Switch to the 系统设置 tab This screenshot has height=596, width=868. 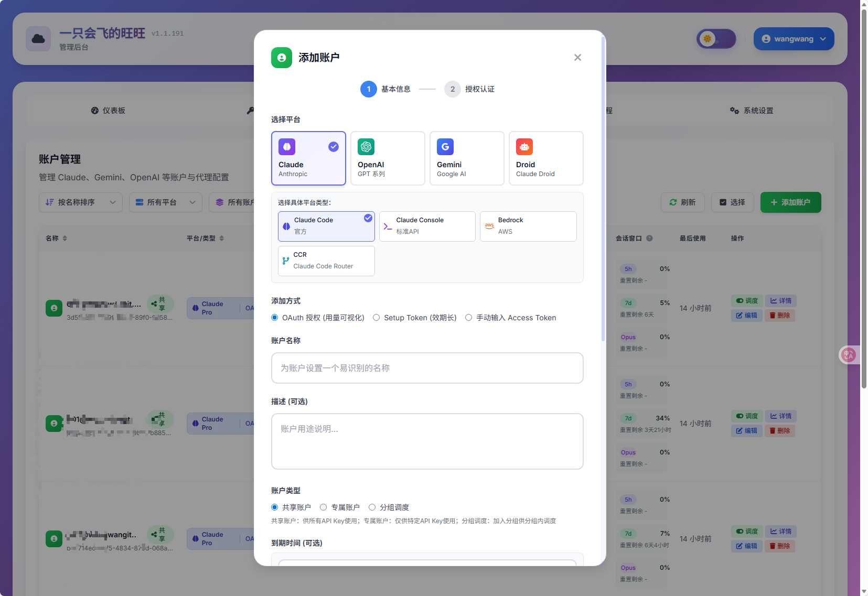coord(752,111)
